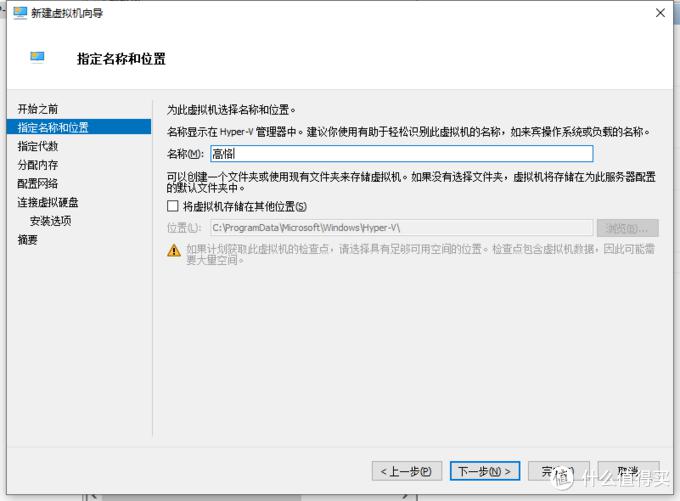Open 连接虚拟硬盘 step
Image resolution: width=680 pixels, height=501 pixels.
(48, 202)
